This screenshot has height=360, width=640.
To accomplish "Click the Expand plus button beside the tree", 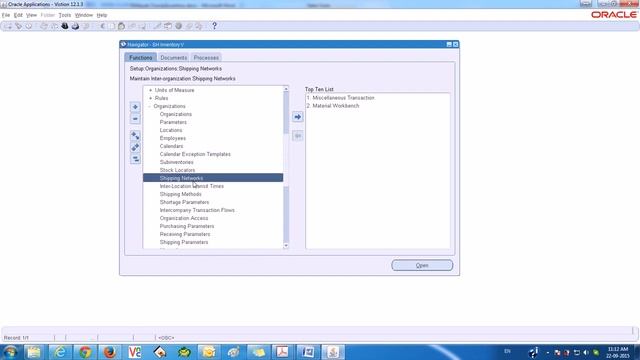I will point(135,107).
